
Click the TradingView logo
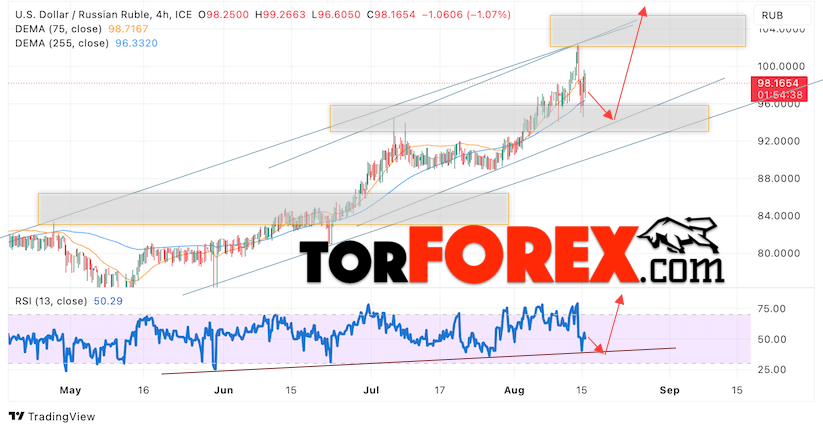click(x=52, y=416)
